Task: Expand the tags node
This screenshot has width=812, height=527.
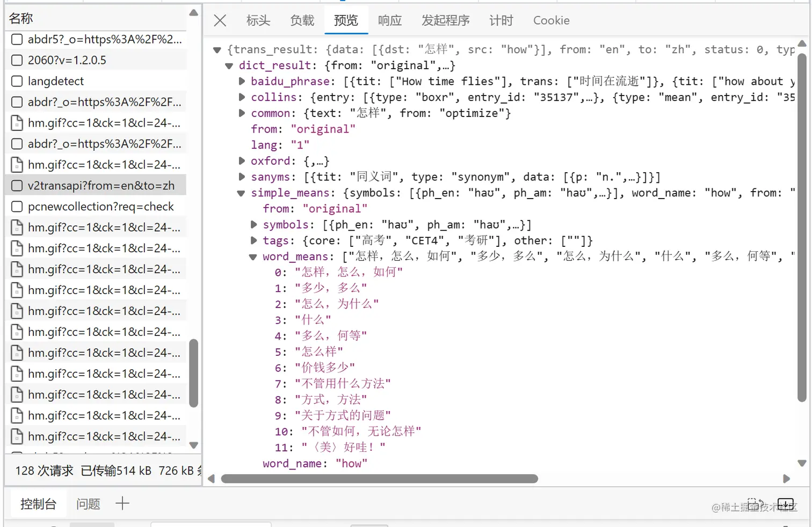Action: 253,240
